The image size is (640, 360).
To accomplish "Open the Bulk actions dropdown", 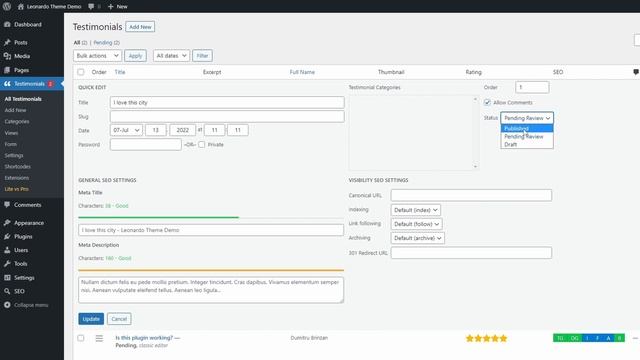I will coord(97,56).
